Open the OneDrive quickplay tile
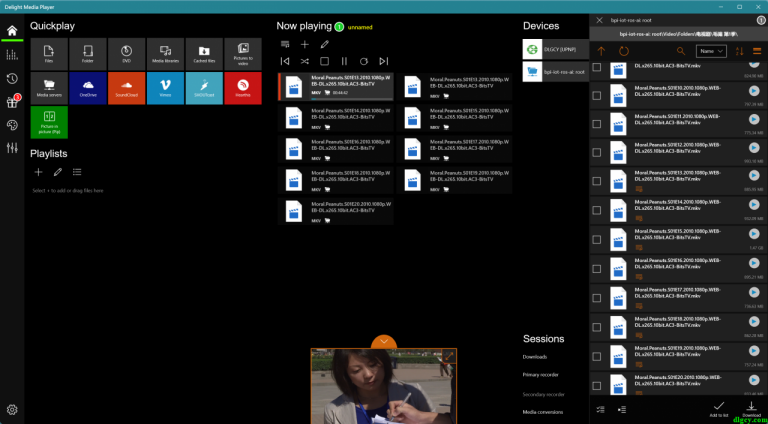The height and width of the screenshot is (424, 768). [88, 87]
